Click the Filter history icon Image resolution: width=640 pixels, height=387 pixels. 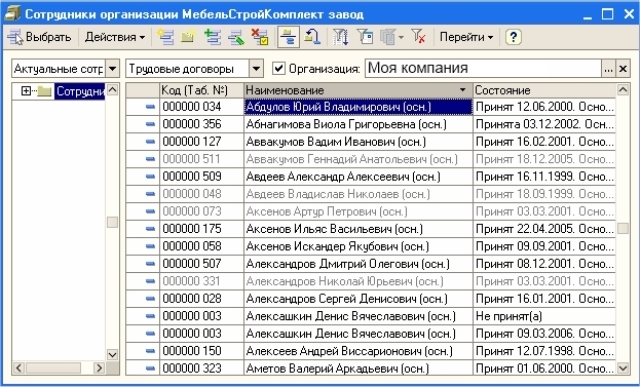388,37
